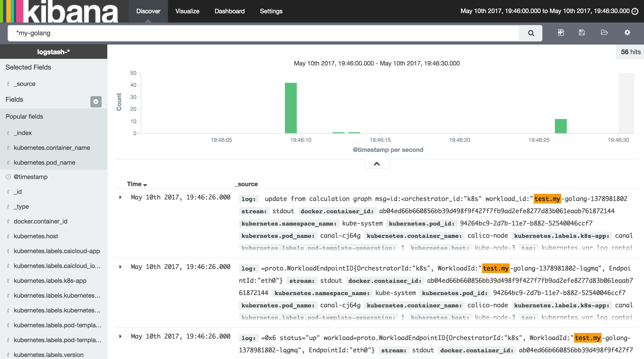The height and width of the screenshot is (359, 644).
Task: Open the Discover options gear icon
Action: click(x=627, y=32)
